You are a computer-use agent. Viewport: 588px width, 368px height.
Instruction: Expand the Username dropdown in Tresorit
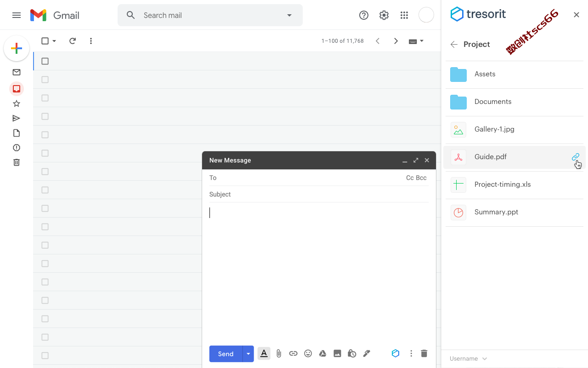(x=484, y=359)
